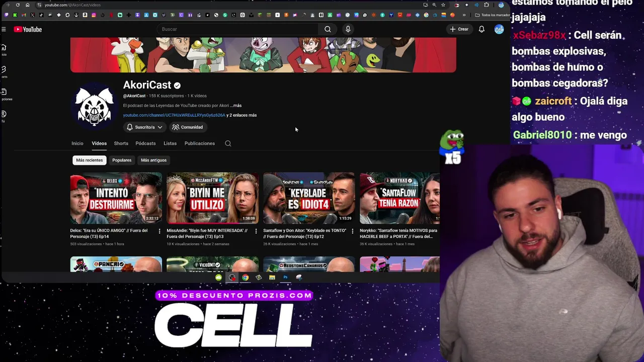
Task: Open options for Santaflow y Don Aitor video
Action: pos(352,231)
